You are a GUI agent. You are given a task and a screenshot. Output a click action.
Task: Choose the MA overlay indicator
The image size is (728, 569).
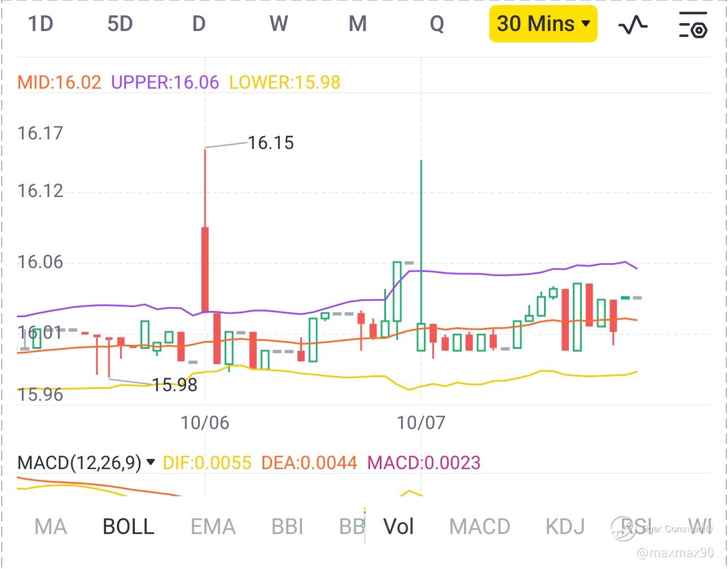tap(51, 527)
